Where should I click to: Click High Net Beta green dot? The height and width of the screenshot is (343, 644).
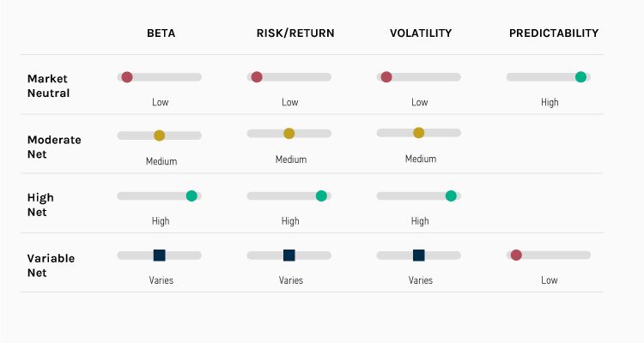[x=191, y=196]
